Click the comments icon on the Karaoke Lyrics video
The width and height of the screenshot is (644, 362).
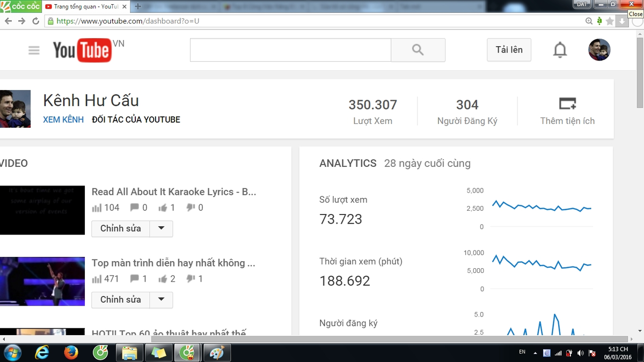coord(135,208)
